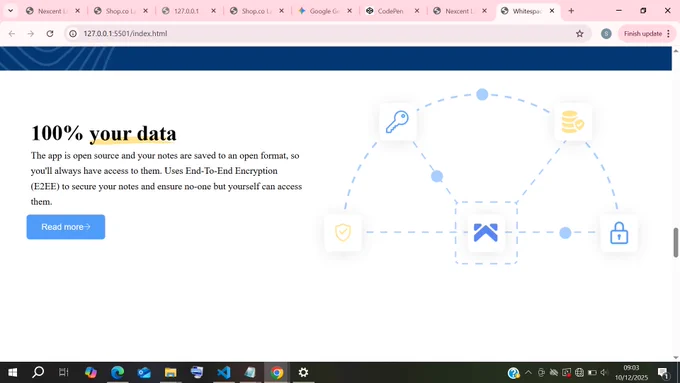The width and height of the screenshot is (680, 383).
Task: Click the Finish update button
Action: point(643,33)
